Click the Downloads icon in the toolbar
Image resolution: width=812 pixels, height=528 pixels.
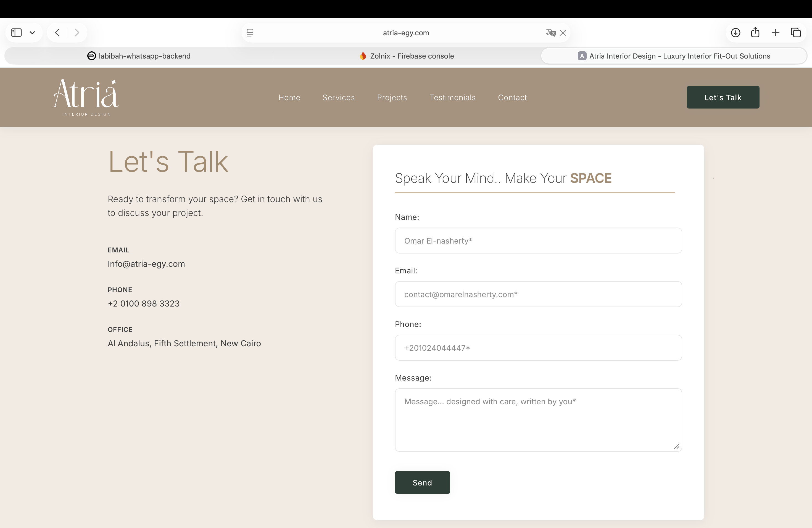tap(735, 32)
